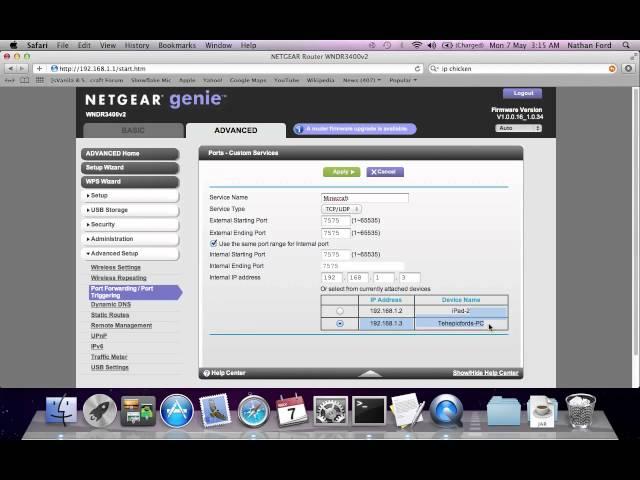Launch Launchpad rocket icon in dock

(100, 411)
